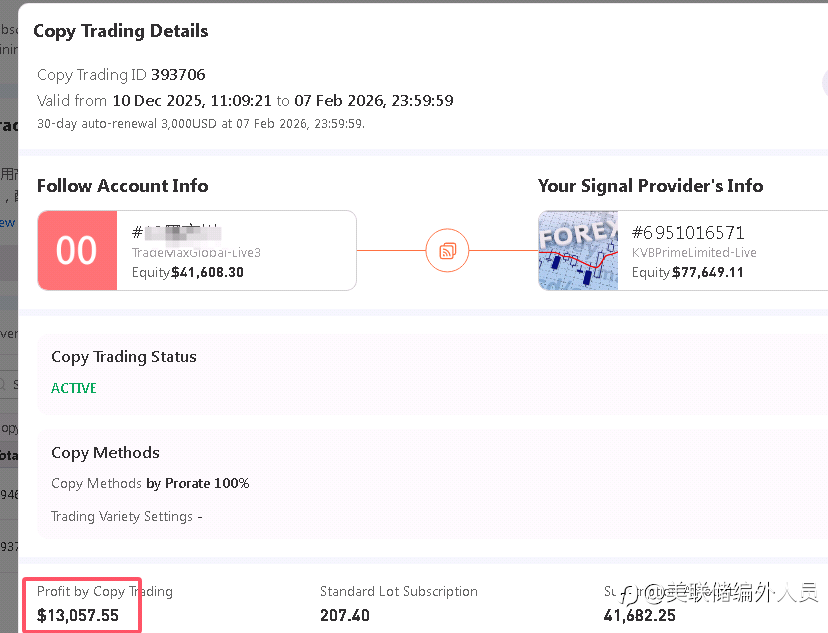Click the 30-day auto-renewal notice text
Image resolution: width=828 pixels, height=633 pixels.
coord(200,124)
